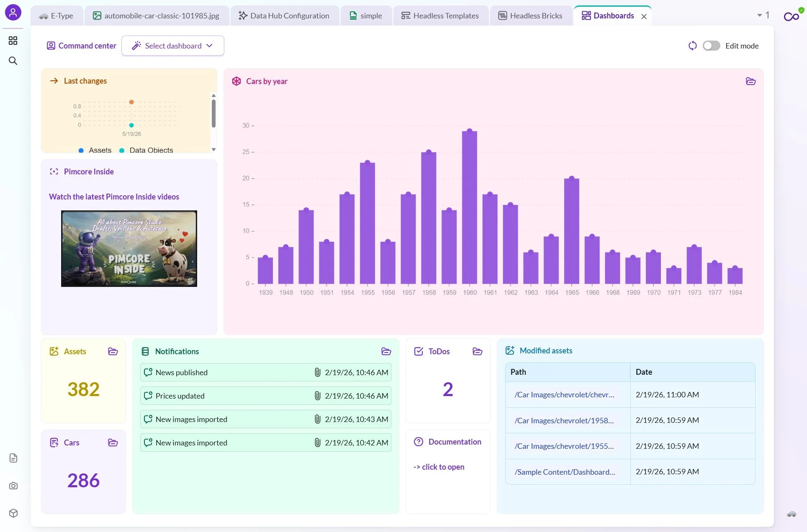Open the Prices updated notification
The height and width of the screenshot is (532, 807).
tap(266, 396)
